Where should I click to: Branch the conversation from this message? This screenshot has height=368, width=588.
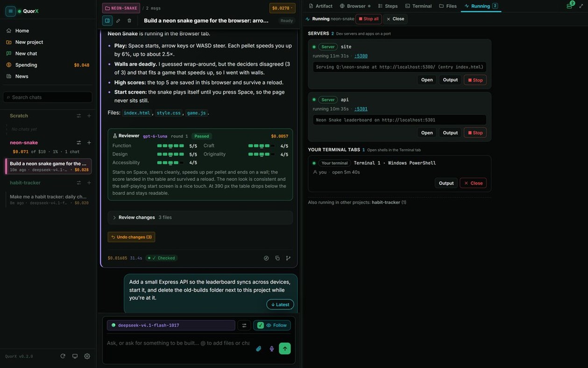pyautogui.click(x=288, y=258)
